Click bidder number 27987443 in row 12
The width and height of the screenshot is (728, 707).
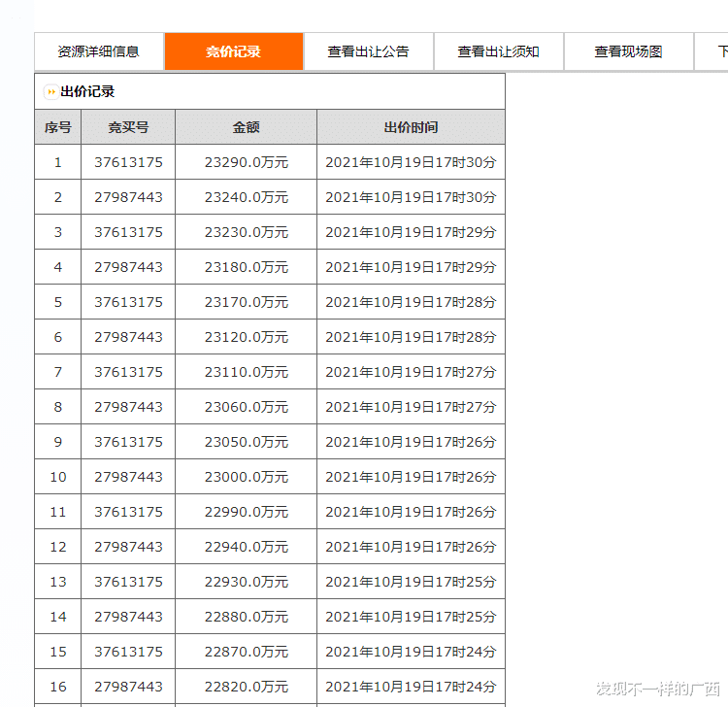click(128, 547)
